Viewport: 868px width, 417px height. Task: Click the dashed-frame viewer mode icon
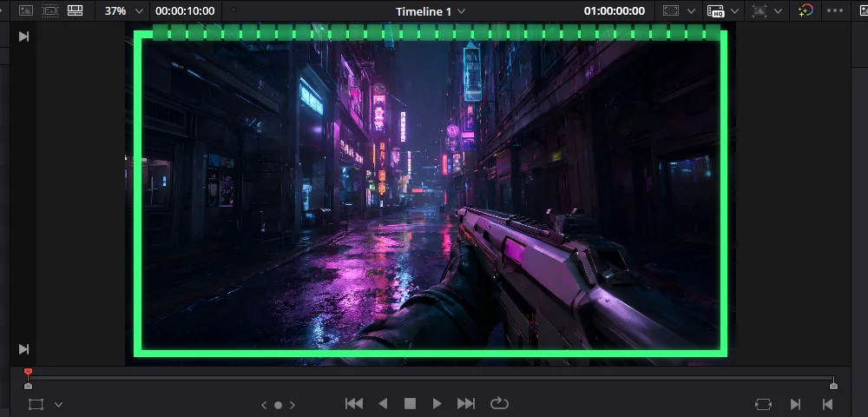pyautogui.click(x=49, y=10)
